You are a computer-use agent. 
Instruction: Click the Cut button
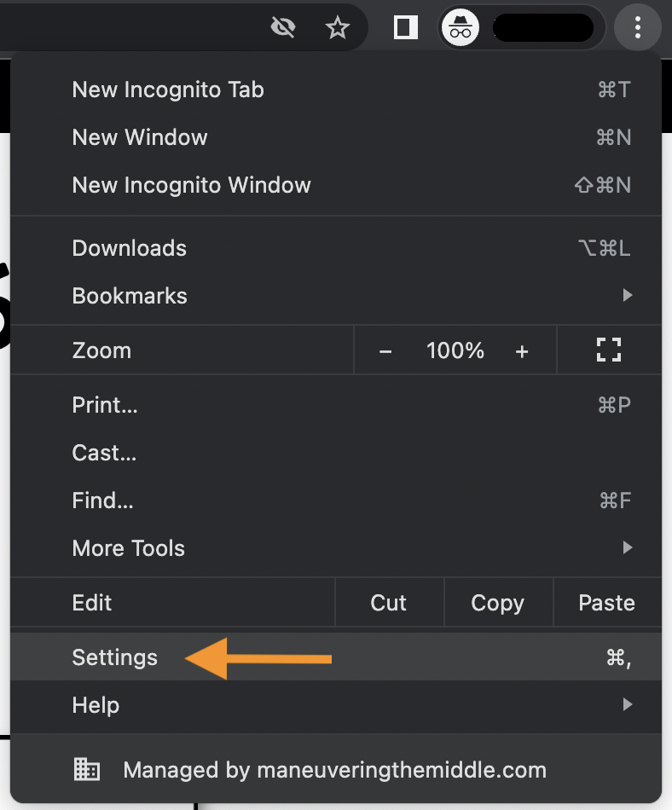click(389, 603)
